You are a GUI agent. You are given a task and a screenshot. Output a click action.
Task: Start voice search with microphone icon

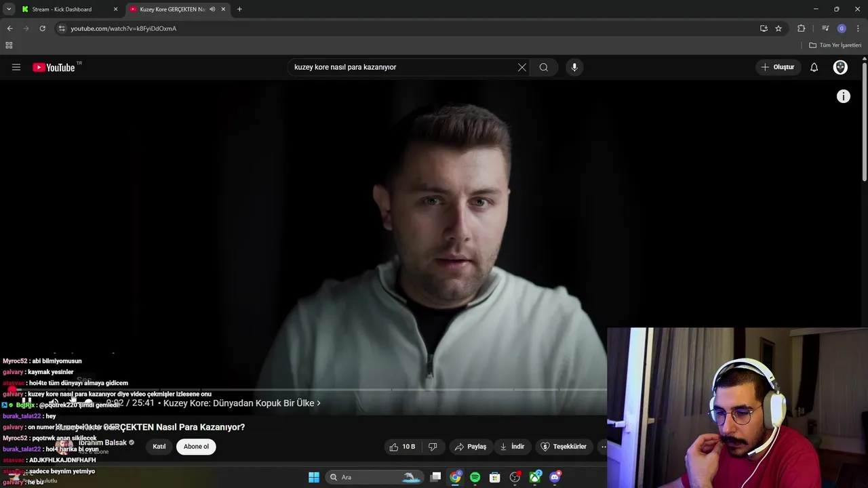coord(574,67)
